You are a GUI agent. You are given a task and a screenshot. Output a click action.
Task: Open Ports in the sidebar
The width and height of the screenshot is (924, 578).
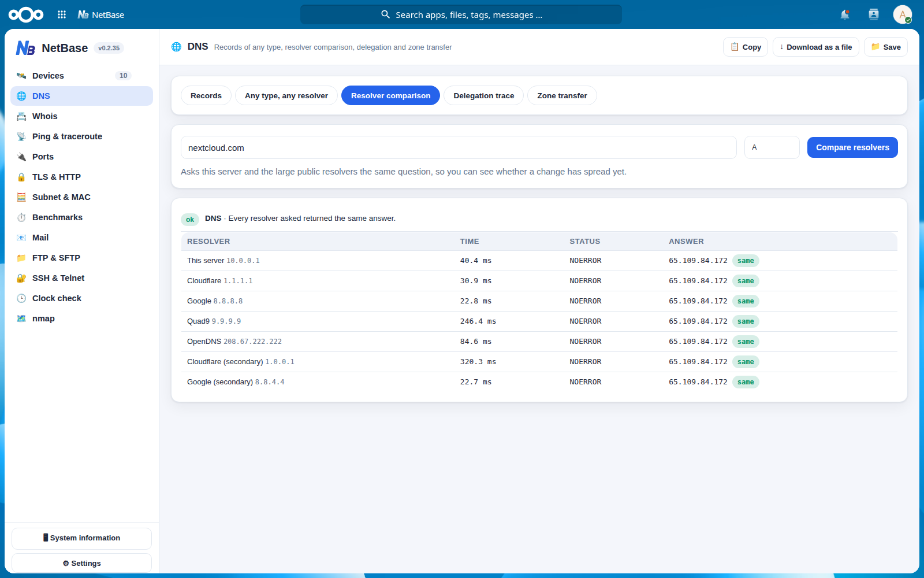tap(81, 157)
